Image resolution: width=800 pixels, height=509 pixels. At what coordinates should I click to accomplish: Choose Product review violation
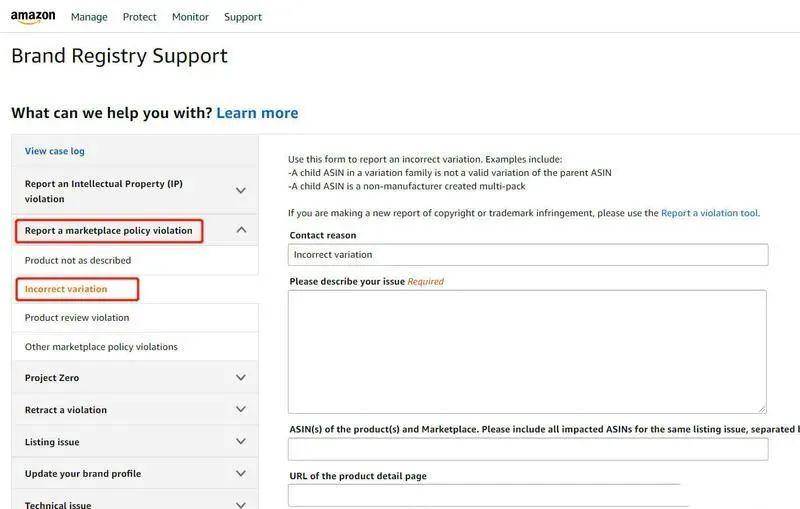point(77,318)
